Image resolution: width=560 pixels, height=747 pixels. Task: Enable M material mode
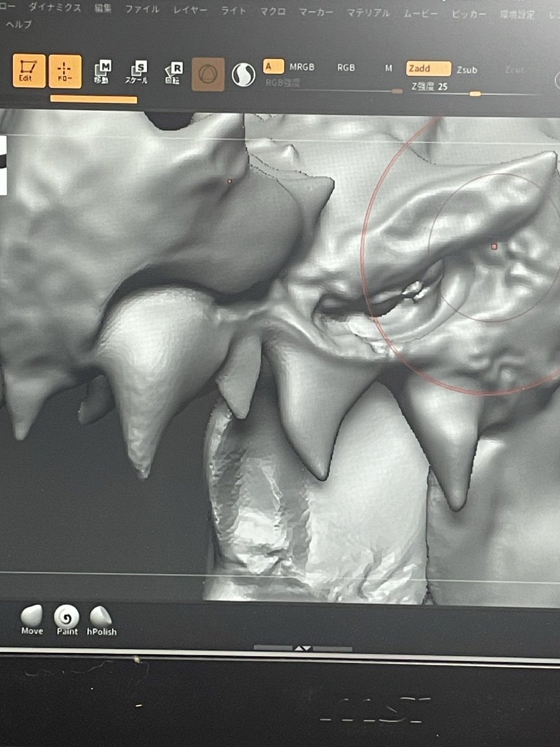click(388, 68)
